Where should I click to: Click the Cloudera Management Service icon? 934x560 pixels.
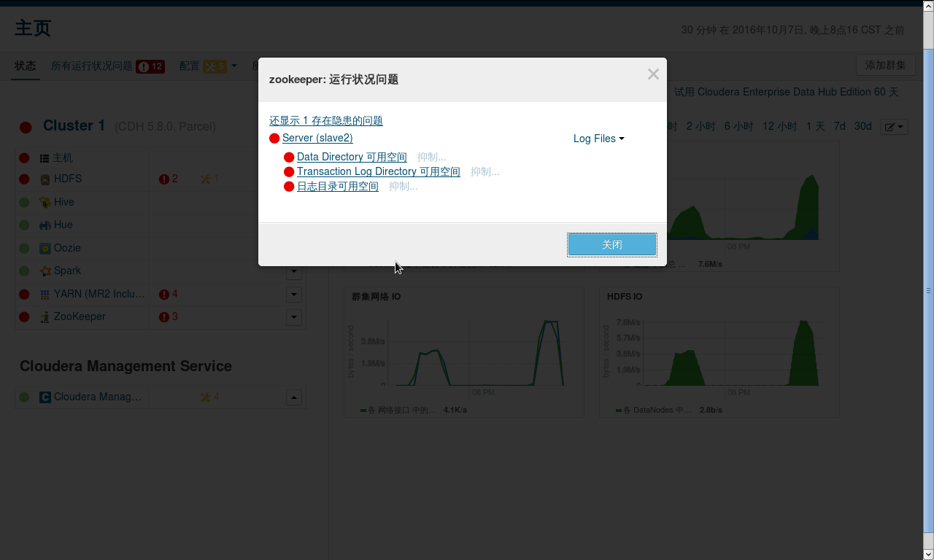point(45,397)
